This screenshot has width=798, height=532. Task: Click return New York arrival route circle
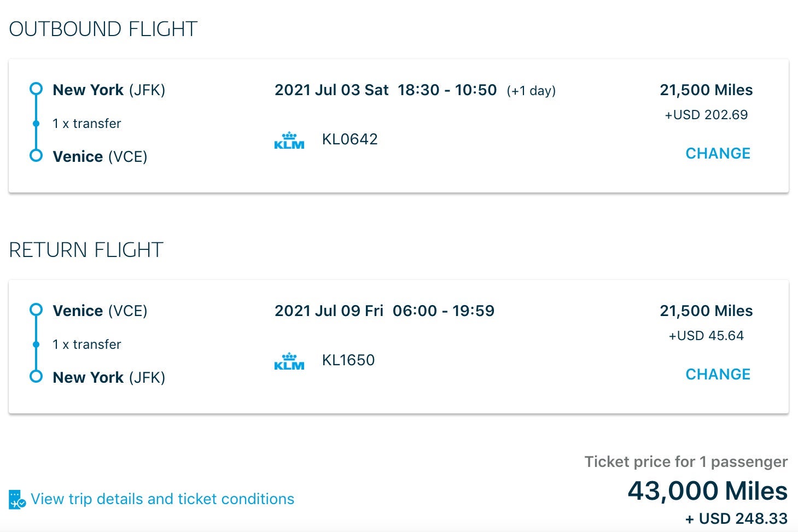coord(36,377)
